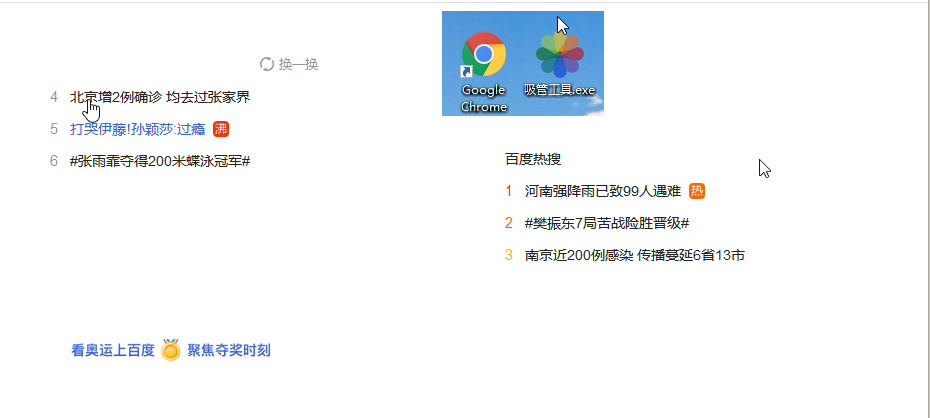Open hashtag #樊振东7局苦战险胜晋级#

coord(607,223)
